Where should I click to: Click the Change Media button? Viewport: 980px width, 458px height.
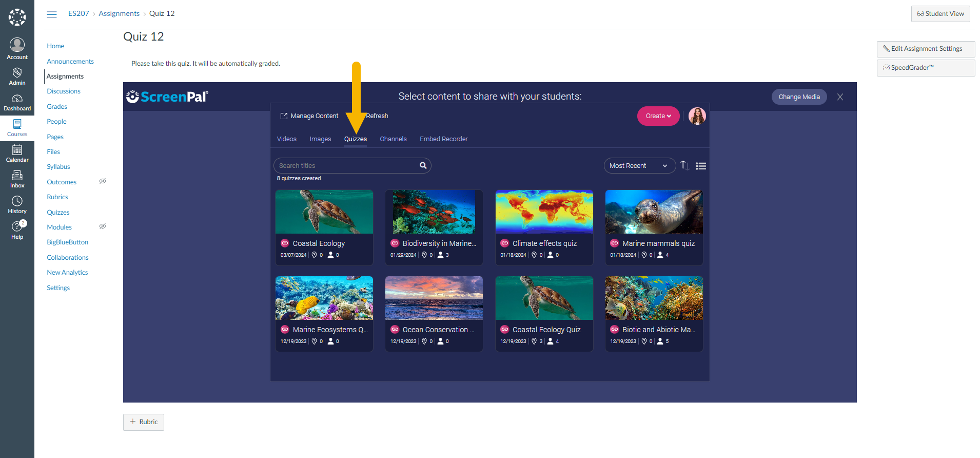coord(799,97)
